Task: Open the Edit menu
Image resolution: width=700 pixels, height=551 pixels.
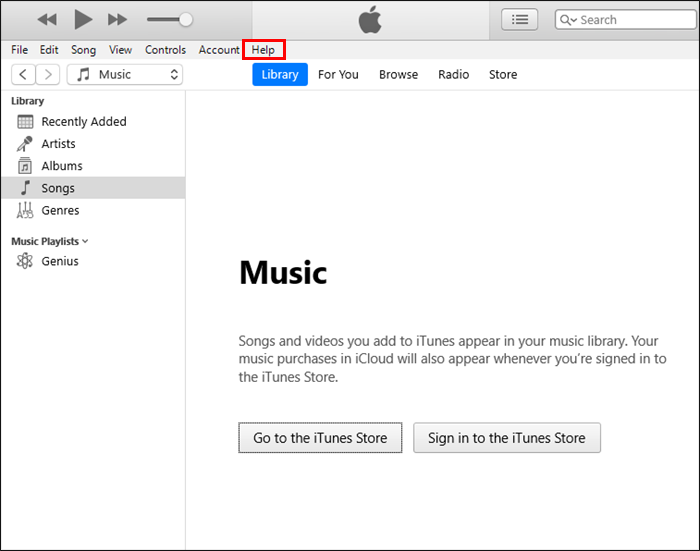Action: pyautogui.click(x=49, y=50)
